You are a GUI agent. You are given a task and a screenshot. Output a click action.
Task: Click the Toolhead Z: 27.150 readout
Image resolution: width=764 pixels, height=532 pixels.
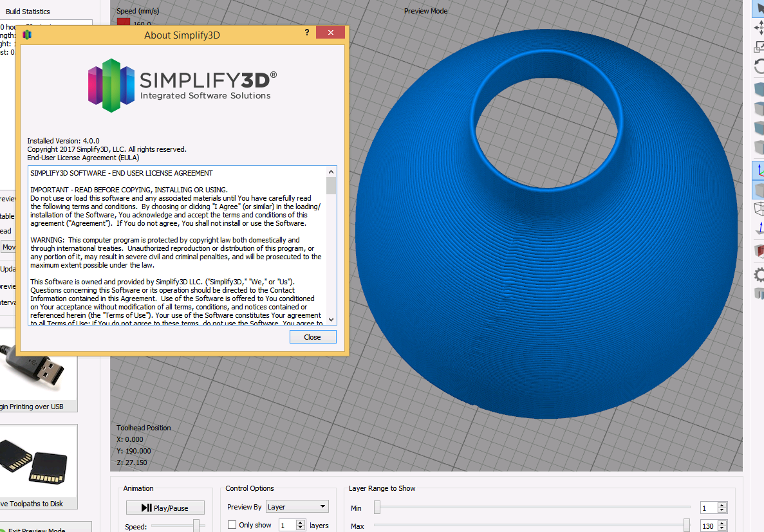[x=131, y=463]
